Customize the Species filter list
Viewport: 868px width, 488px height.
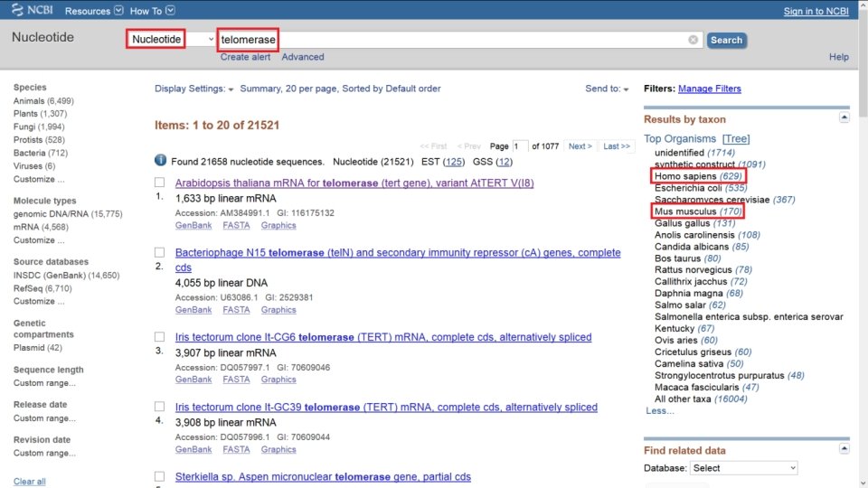click(x=39, y=179)
